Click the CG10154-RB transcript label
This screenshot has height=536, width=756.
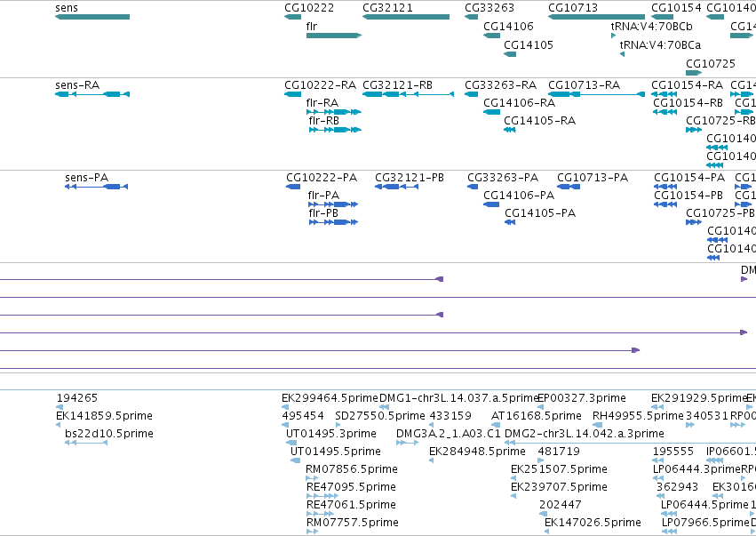coord(688,103)
